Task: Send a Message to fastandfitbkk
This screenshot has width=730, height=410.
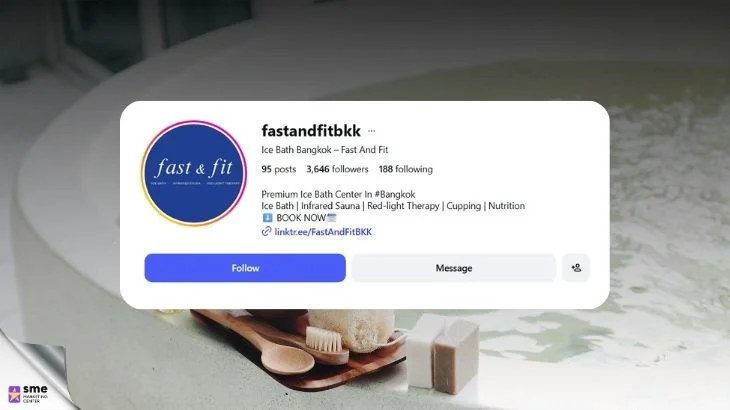Action: [x=453, y=268]
